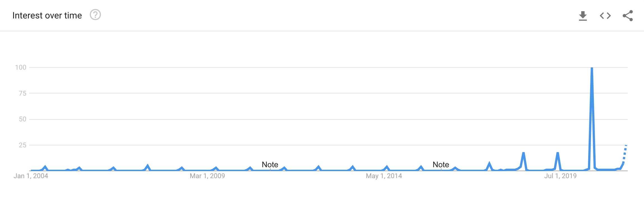Click the first small bump after Jan 2004

45,167
